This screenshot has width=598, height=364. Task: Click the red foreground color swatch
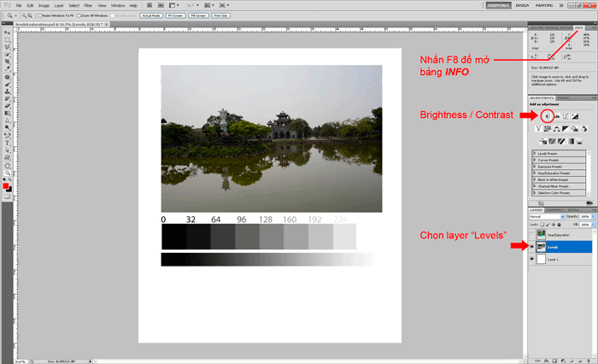coord(5,185)
